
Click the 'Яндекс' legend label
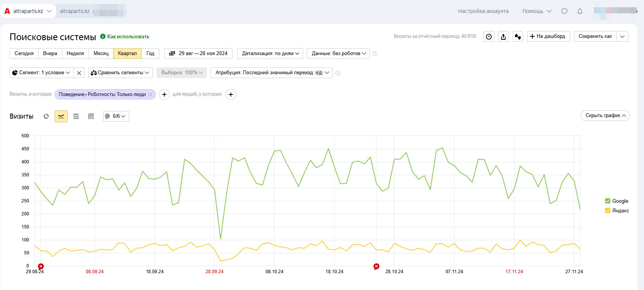620,210
